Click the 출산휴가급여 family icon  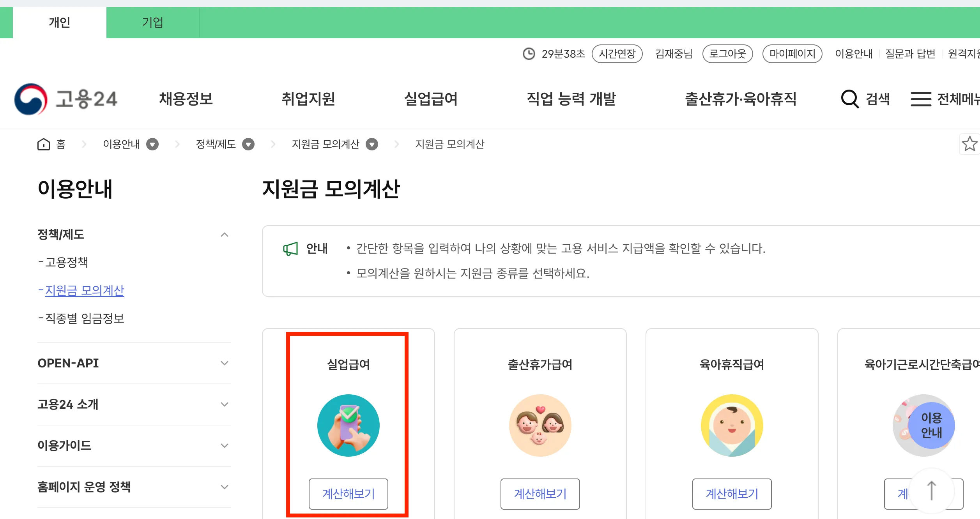[x=540, y=425]
